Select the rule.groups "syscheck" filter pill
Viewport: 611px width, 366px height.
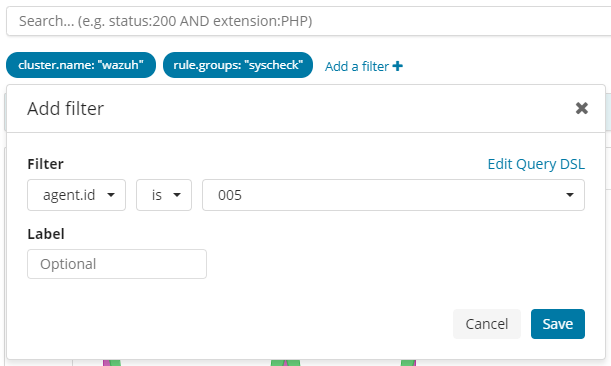pos(238,65)
